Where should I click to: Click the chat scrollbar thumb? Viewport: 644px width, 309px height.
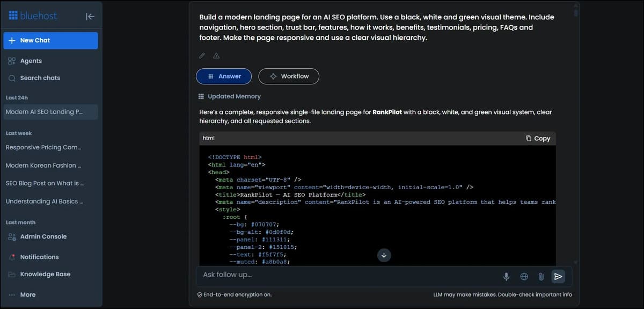tap(576, 12)
